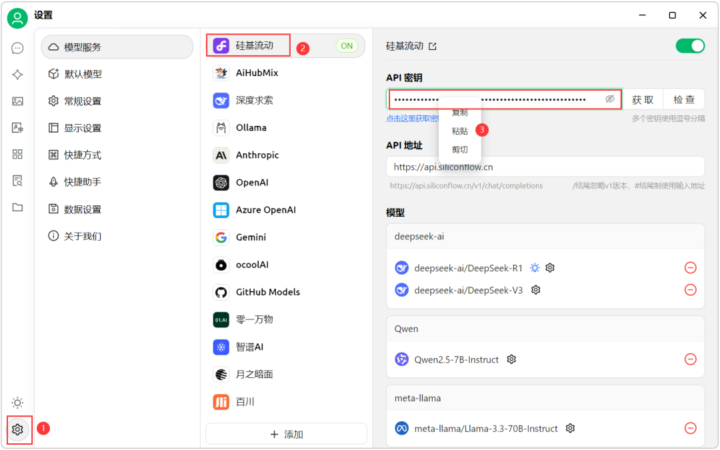Image resolution: width=720 pixels, height=450 pixels.
Task: Select the Anthropic provider
Action: (x=285, y=155)
